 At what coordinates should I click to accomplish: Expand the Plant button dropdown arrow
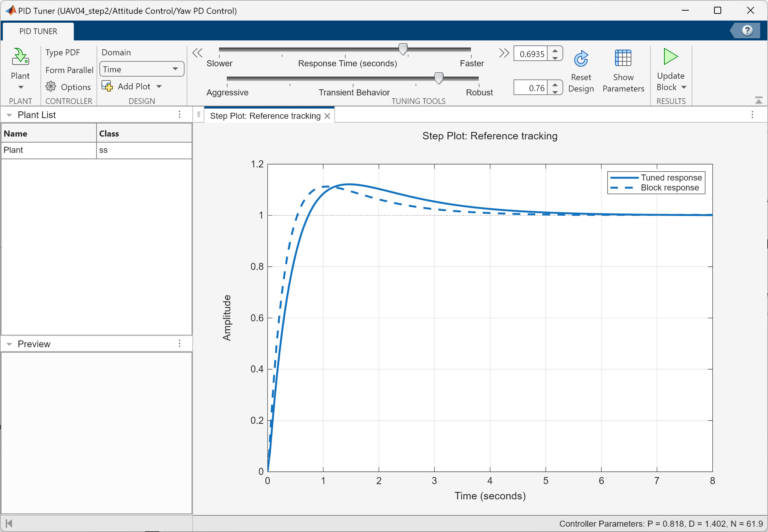pyautogui.click(x=21, y=87)
